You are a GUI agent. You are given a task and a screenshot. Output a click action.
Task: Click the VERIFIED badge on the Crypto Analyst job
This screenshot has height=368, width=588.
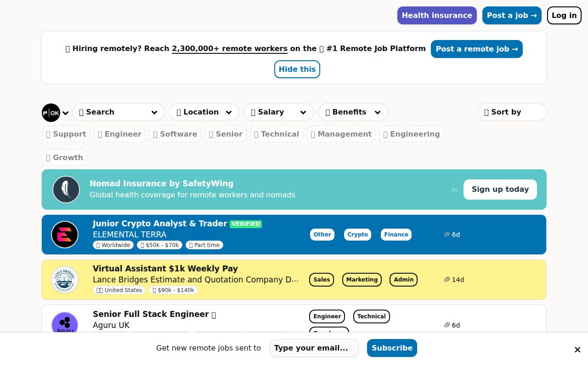coord(246,224)
